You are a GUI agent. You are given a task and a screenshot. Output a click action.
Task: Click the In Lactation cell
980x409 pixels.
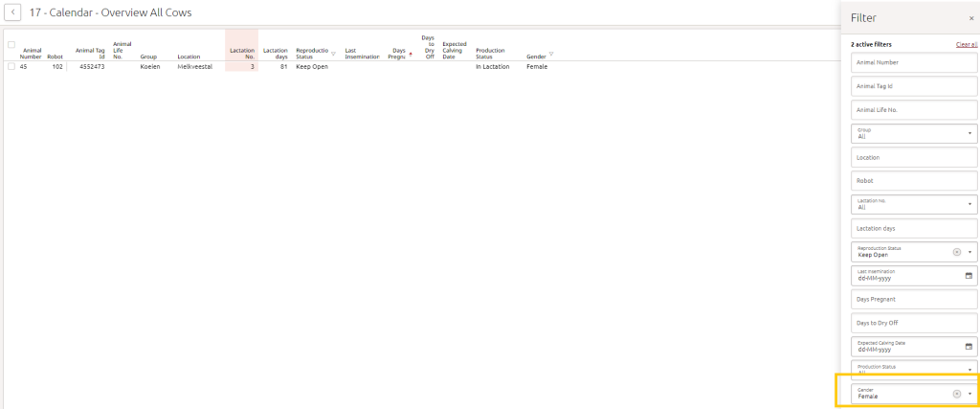click(493, 66)
